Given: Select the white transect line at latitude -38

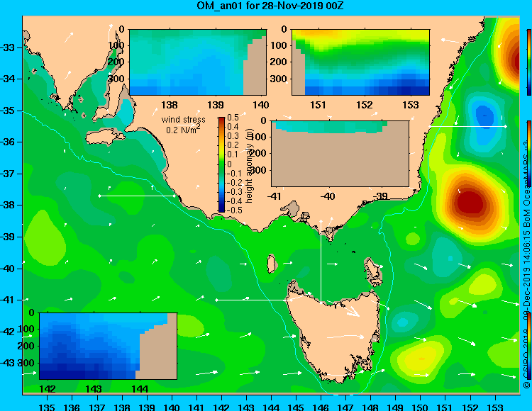Looking at the screenshot, I should [137, 196].
